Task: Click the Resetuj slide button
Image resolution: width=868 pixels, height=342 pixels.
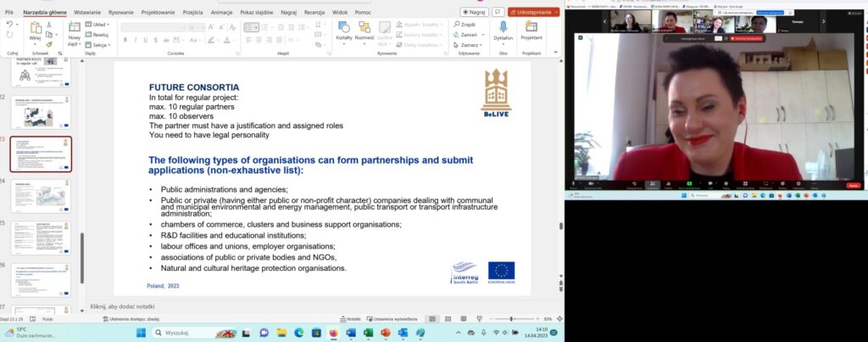Action: [x=97, y=34]
